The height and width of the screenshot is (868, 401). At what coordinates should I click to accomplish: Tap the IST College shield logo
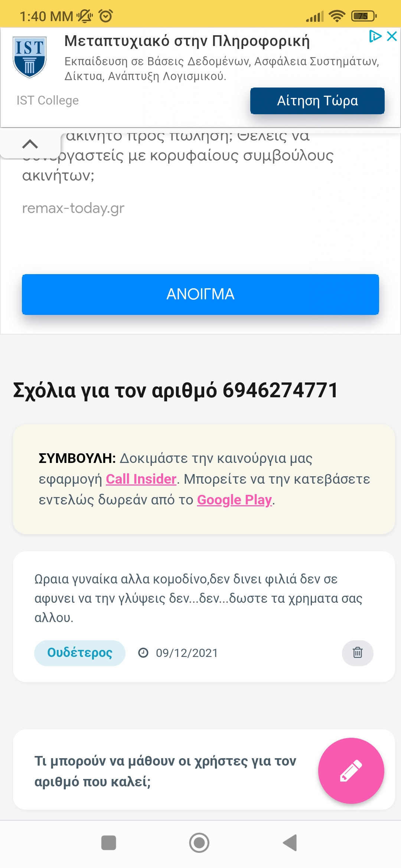[30, 57]
